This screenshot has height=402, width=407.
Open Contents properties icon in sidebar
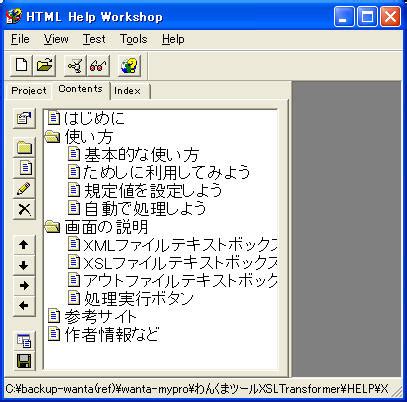pyautogui.click(x=24, y=118)
